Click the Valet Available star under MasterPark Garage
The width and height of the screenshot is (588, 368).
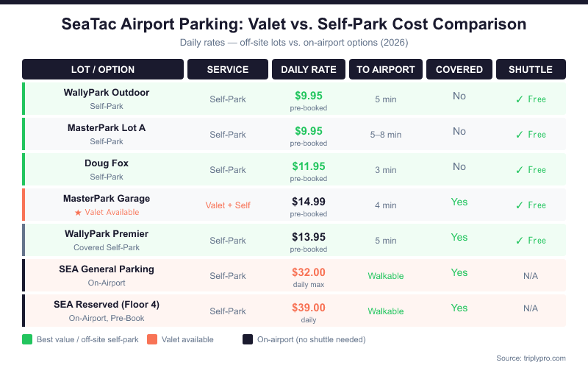click(77, 213)
